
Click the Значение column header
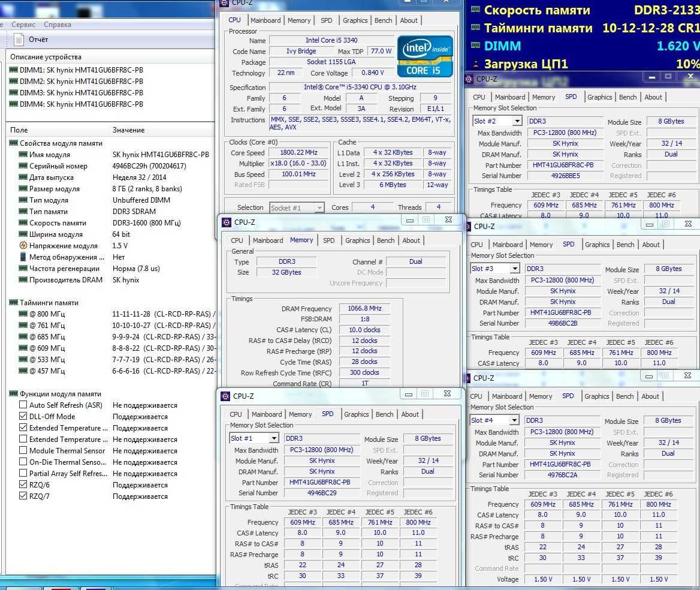click(x=161, y=130)
